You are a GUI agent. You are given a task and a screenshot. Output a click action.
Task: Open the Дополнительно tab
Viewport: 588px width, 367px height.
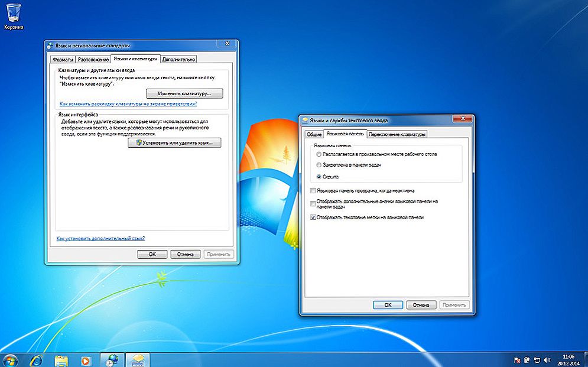(x=178, y=60)
